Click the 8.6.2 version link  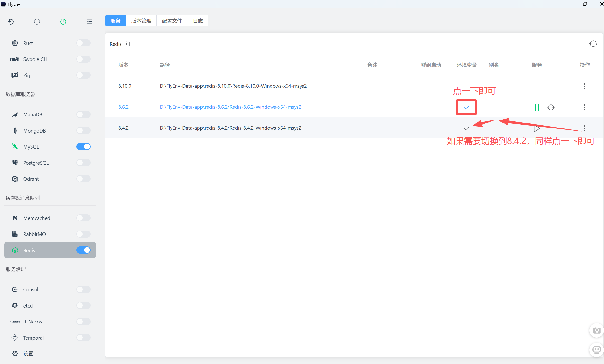123,107
